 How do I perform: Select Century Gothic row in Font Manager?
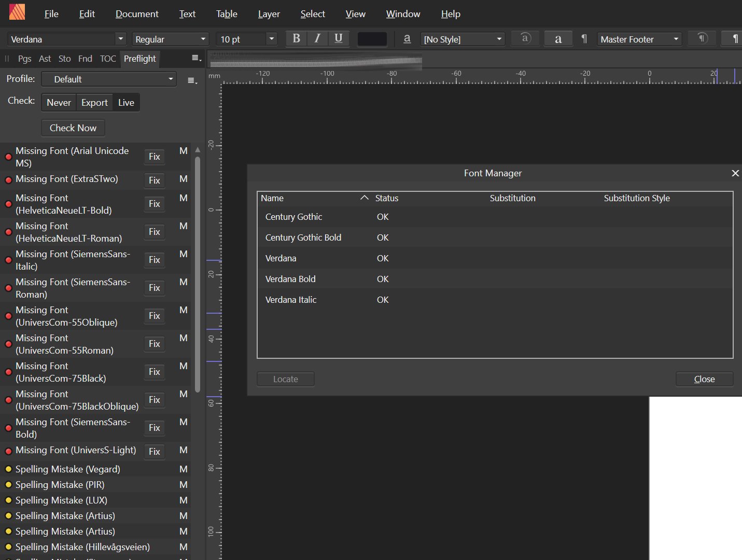(495, 217)
